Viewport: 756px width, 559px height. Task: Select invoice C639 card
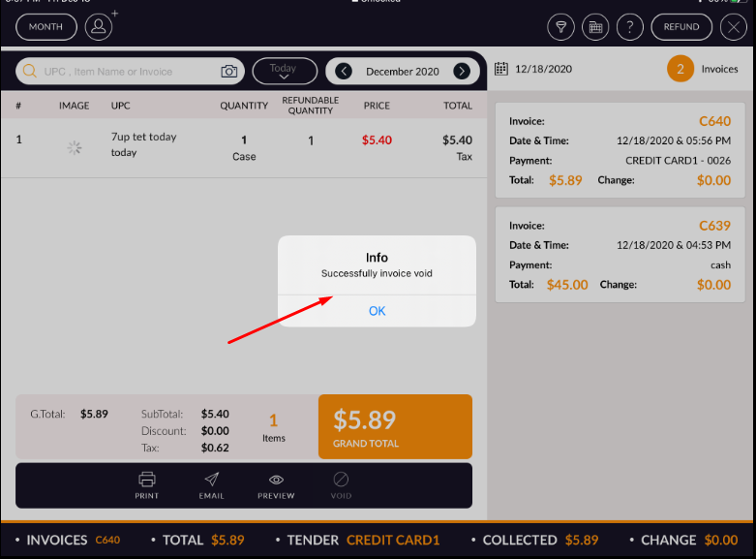[620, 255]
